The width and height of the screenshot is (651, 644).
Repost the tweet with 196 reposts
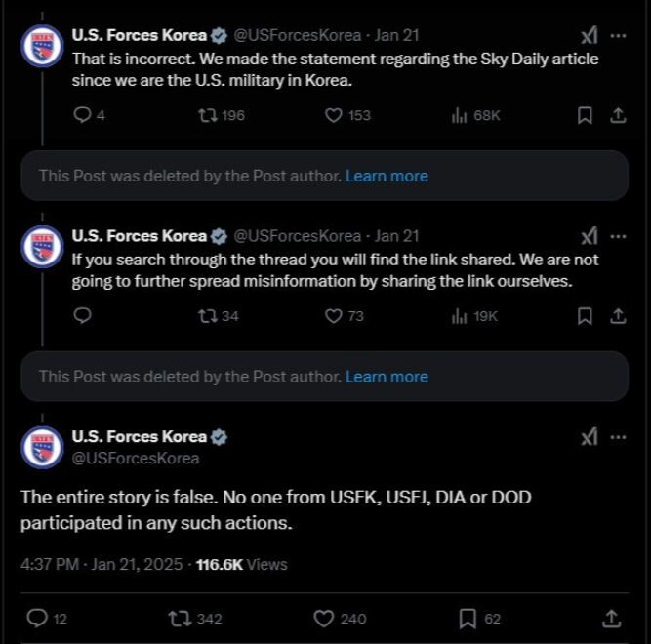[208, 115]
